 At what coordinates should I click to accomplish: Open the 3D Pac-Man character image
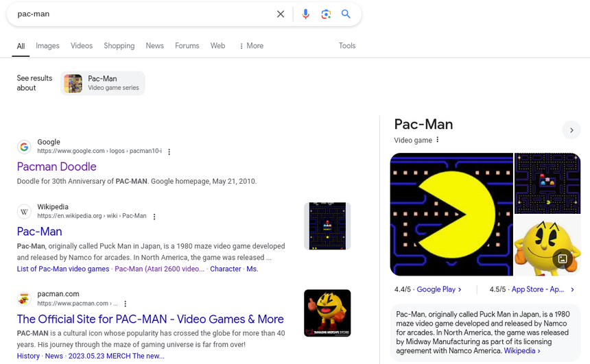point(547,245)
